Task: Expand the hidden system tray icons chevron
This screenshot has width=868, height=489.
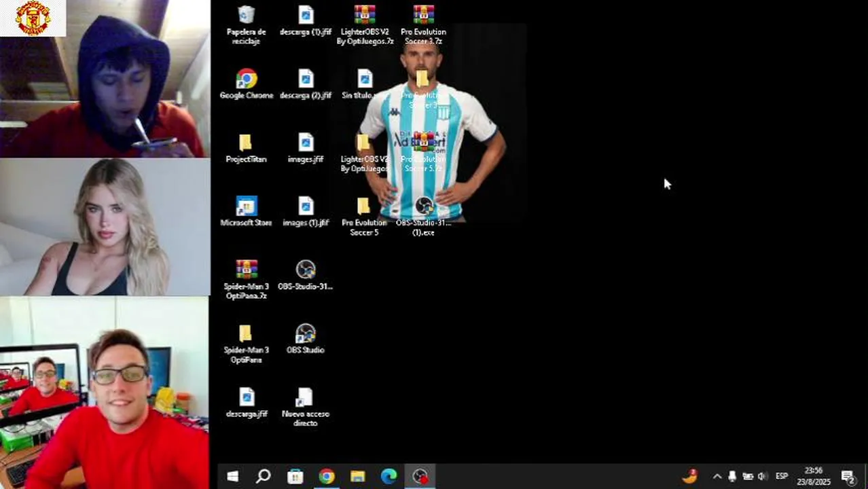Action: (717, 477)
